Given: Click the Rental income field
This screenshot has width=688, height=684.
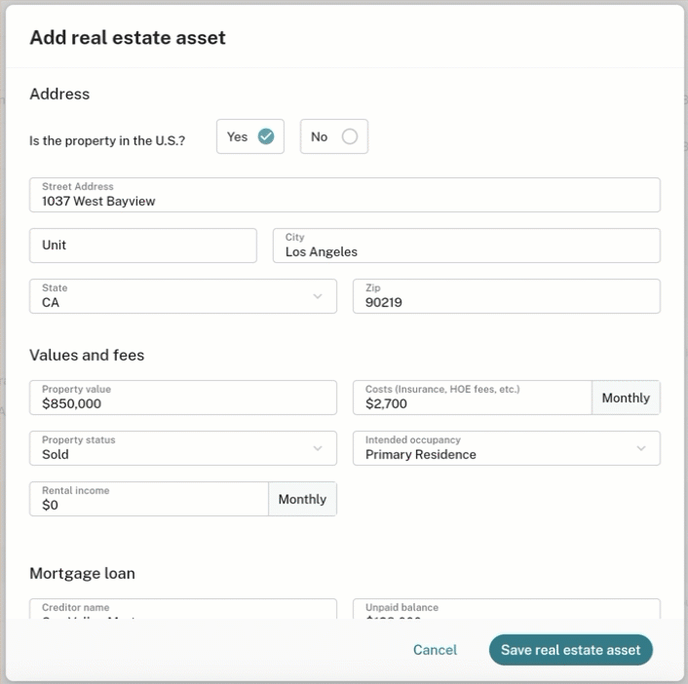Looking at the screenshot, I should [149, 499].
